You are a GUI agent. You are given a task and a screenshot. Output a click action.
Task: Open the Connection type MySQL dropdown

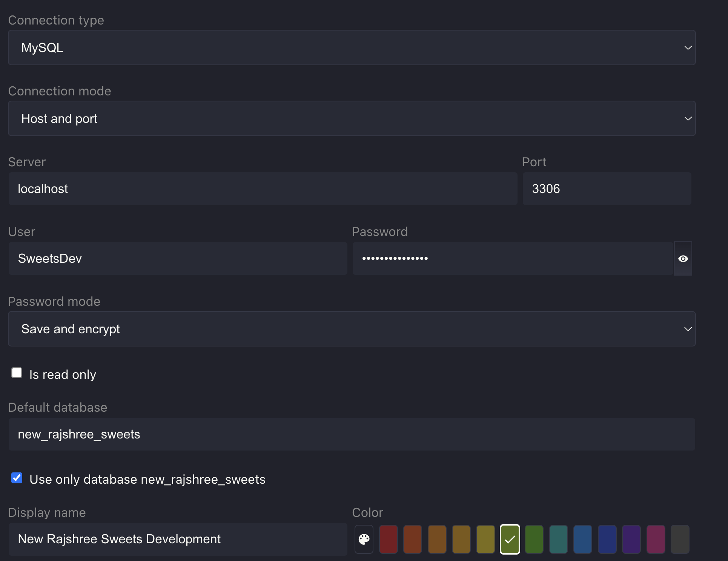click(x=352, y=48)
